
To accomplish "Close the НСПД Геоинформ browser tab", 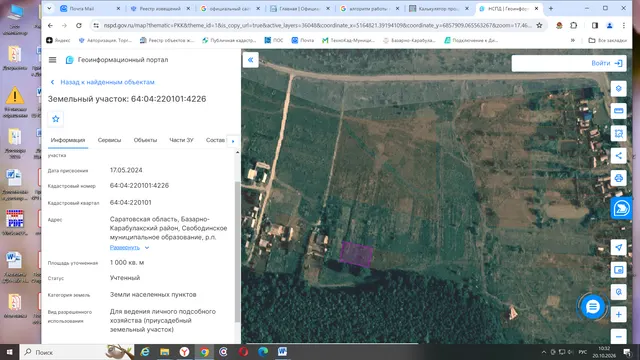I will 536,8.
